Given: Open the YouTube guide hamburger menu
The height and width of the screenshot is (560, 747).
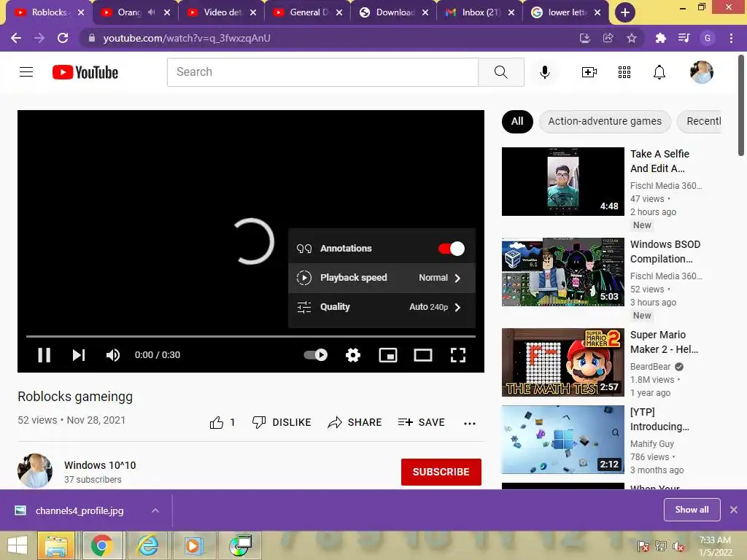Looking at the screenshot, I should (26, 72).
